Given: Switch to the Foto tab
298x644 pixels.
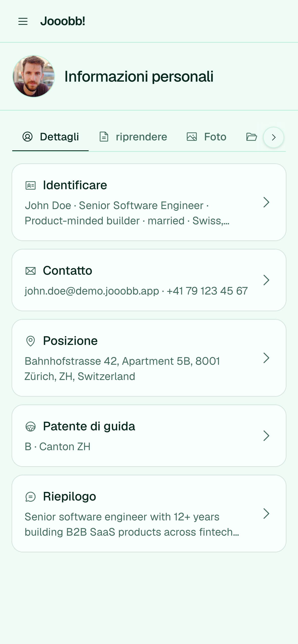Looking at the screenshot, I should coord(206,137).
